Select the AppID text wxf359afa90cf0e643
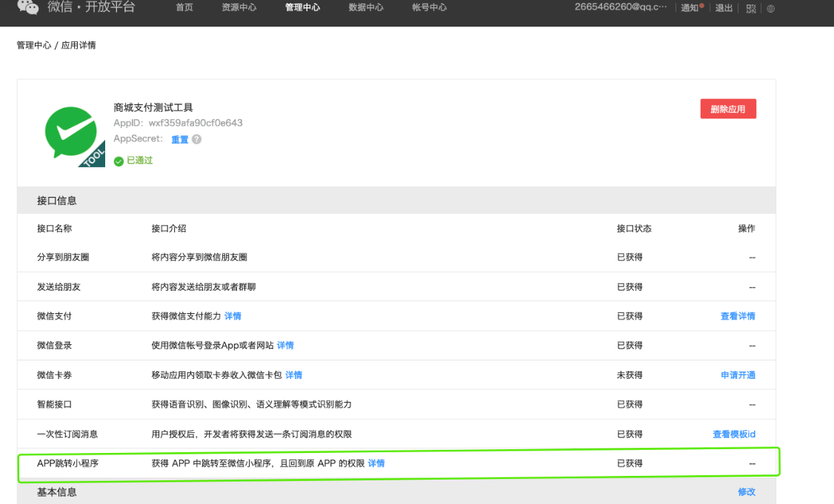This screenshot has height=504, width=834. pos(196,123)
